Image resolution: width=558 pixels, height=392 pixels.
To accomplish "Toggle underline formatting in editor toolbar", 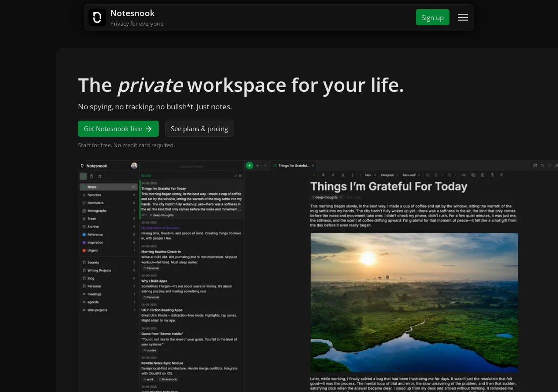I will tap(343, 175).
